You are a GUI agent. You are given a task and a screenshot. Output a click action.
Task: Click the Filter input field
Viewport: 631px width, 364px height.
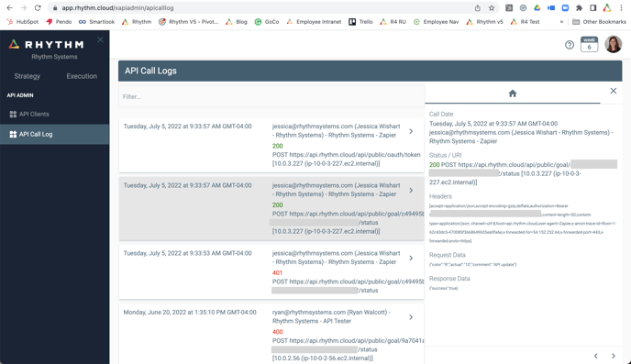(271, 96)
